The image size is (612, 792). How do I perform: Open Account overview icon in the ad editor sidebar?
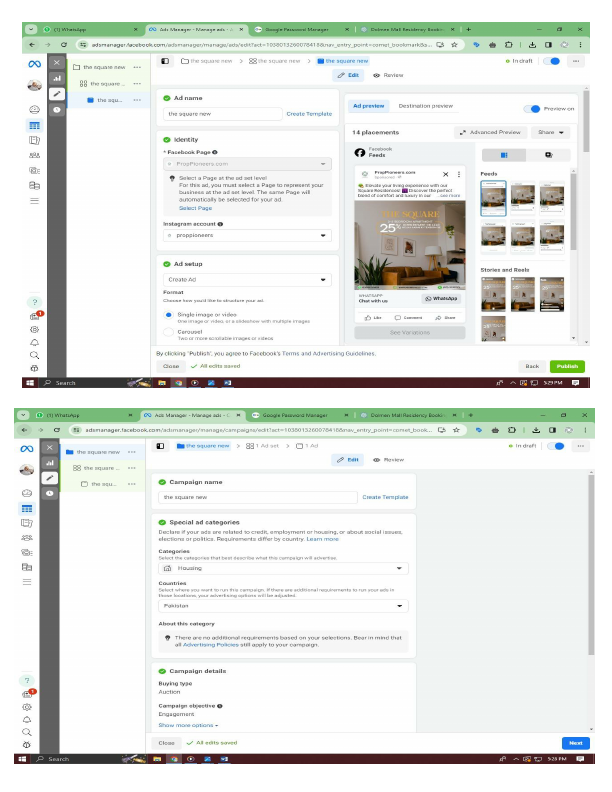[x=34, y=109]
